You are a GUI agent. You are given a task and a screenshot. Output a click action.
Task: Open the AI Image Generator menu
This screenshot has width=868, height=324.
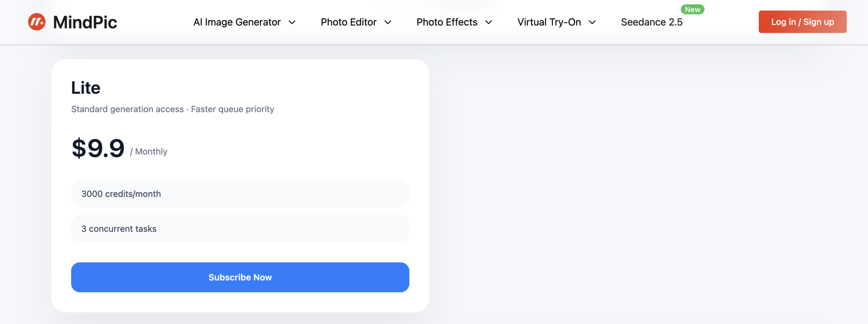point(237,22)
